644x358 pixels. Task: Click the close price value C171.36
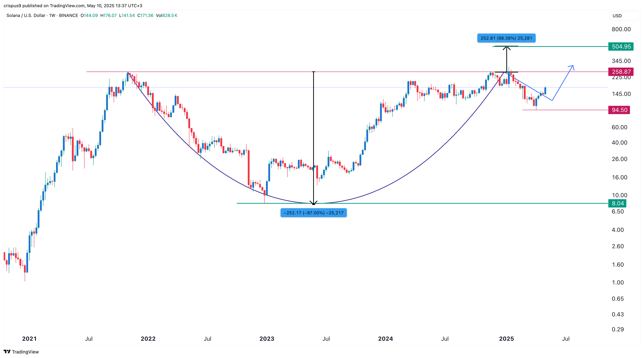[x=145, y=16]
